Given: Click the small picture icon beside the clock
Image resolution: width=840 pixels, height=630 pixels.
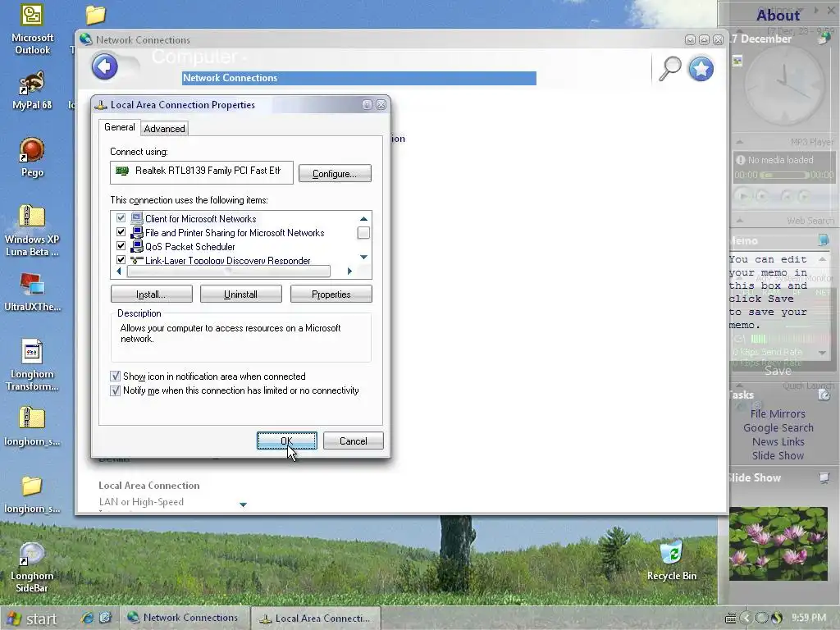Looking at the screenshot, I should [737, 61].
